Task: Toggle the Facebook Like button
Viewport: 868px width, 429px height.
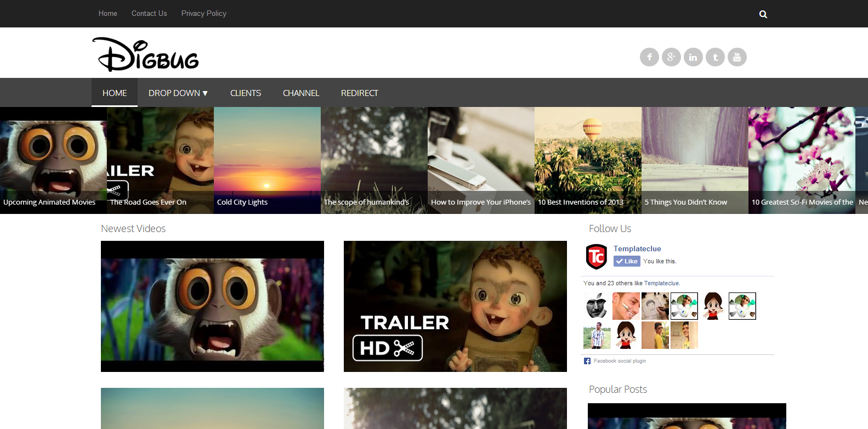Action: pos(627,261)
